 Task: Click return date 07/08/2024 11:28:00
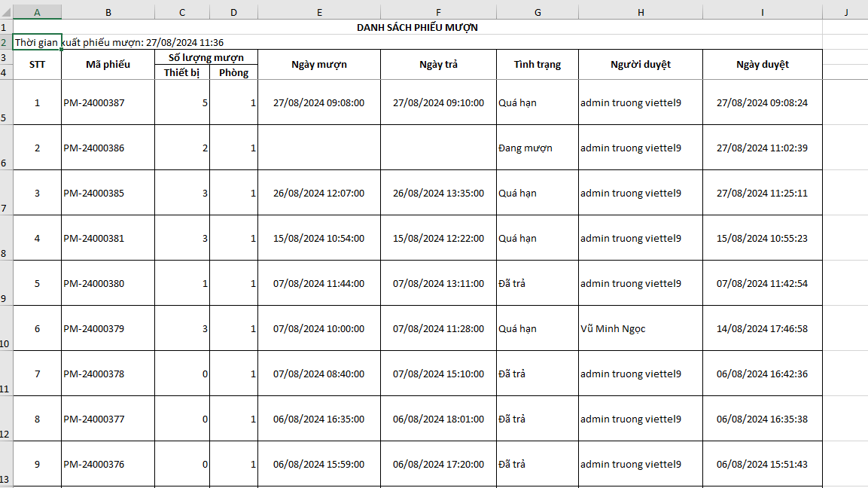pyautogui.click(x=438, y=328)
